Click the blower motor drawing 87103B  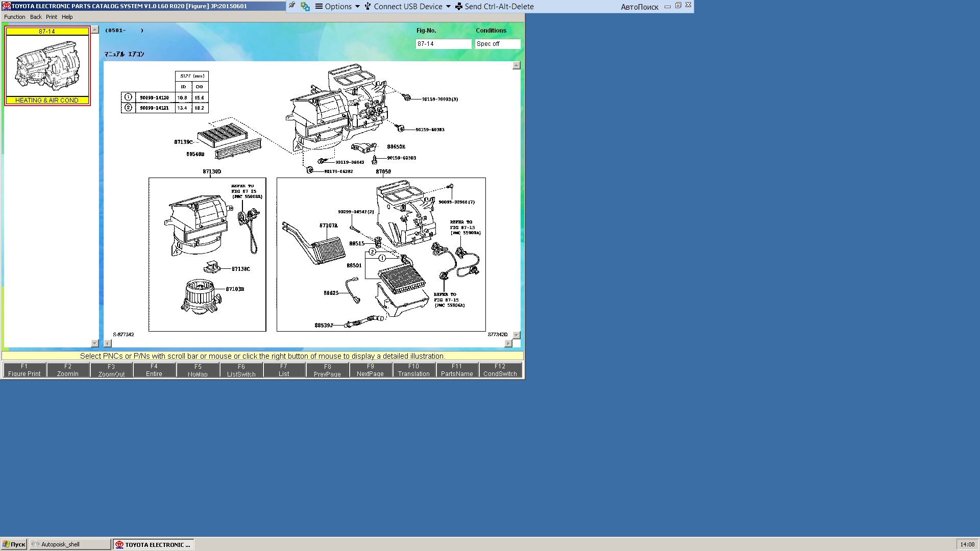pos(201,297)
